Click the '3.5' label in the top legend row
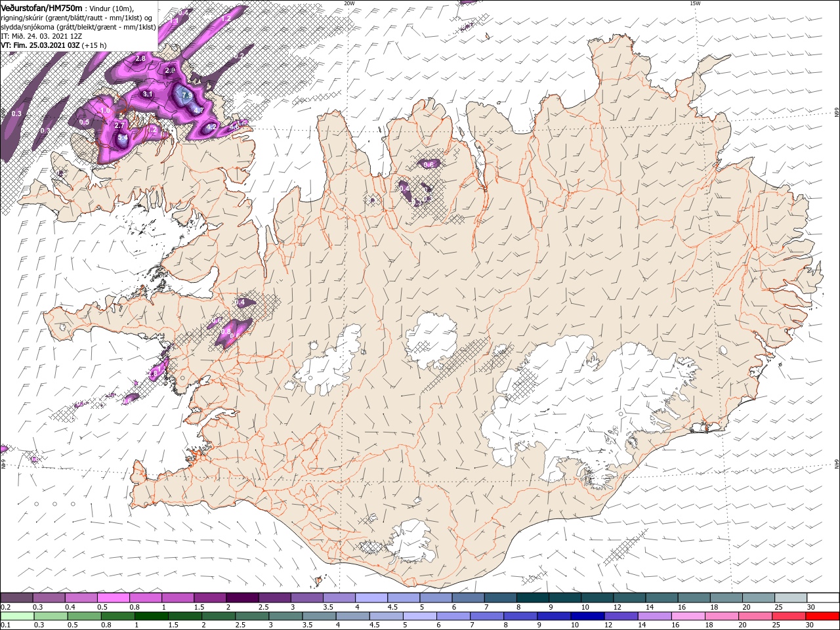The width and height of the screenshot is (840, 630). 327,607
